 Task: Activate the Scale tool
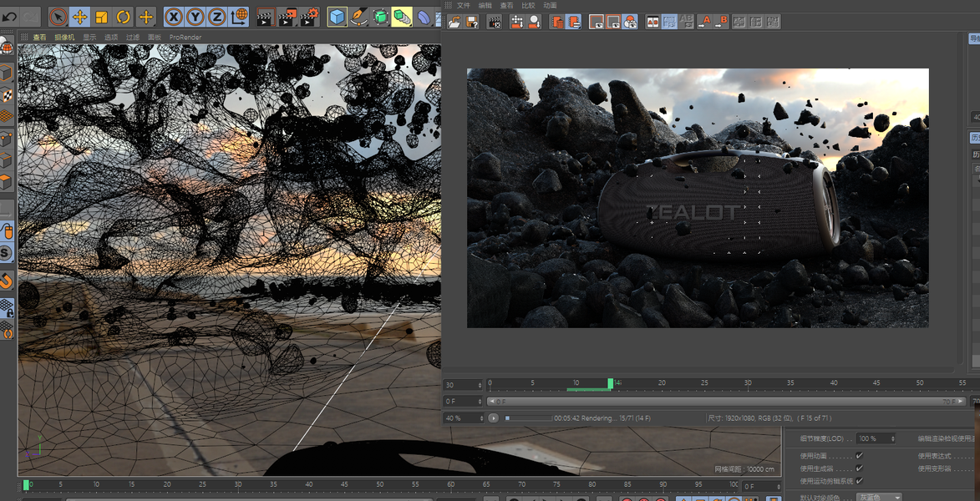(101, 17)
